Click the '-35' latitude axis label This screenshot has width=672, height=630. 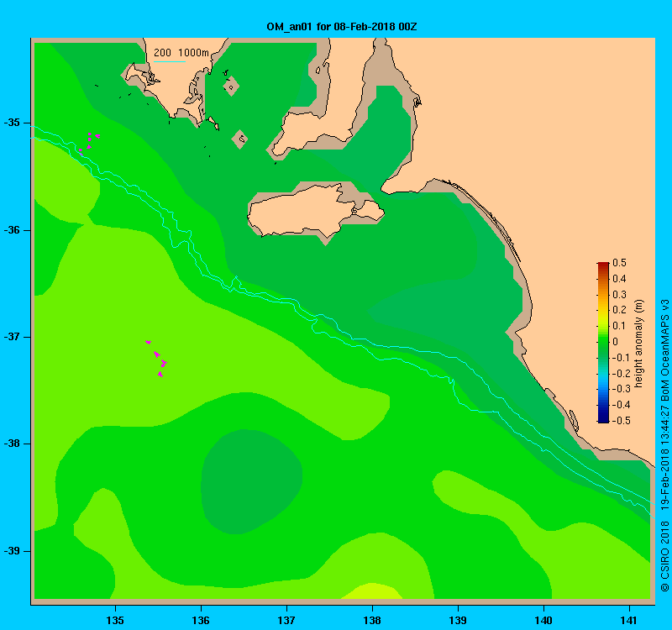click(x=12, y=123)
